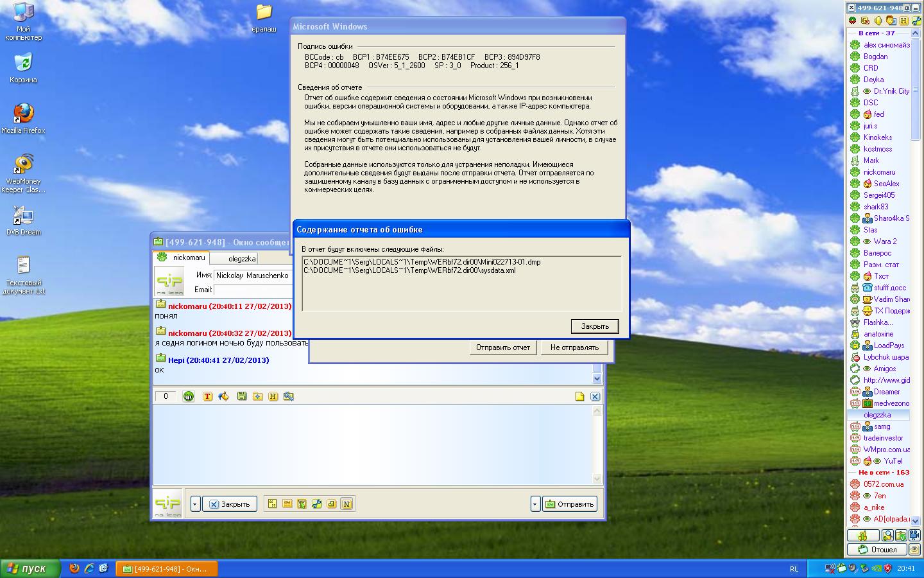The height and width of the screenshot is (578, 924).
Task: Click the yellow note icon above the message field
Action: [x=580, y=396]
